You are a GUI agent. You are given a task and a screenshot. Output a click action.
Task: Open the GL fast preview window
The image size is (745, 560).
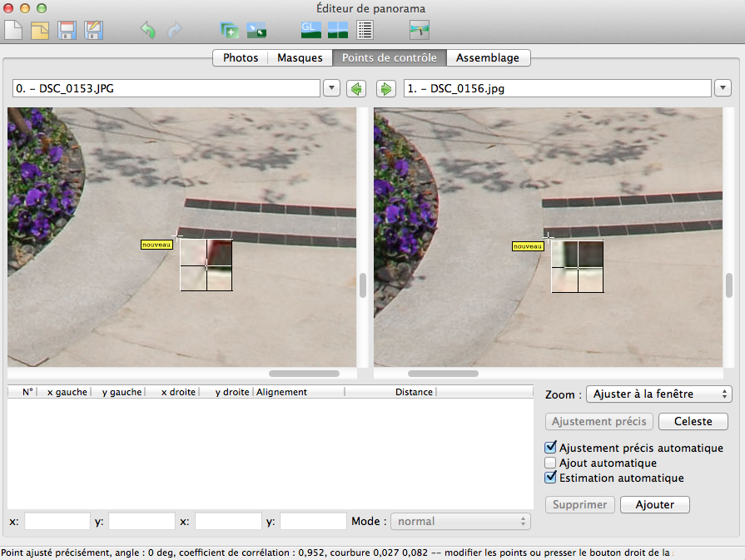coord(310,31)
